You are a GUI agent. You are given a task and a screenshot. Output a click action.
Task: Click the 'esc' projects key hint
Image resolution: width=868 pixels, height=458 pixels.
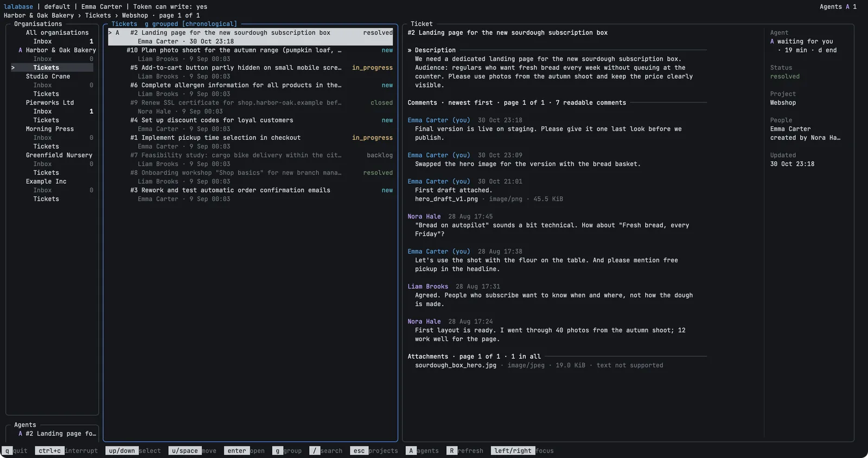(x=374, y=450)
